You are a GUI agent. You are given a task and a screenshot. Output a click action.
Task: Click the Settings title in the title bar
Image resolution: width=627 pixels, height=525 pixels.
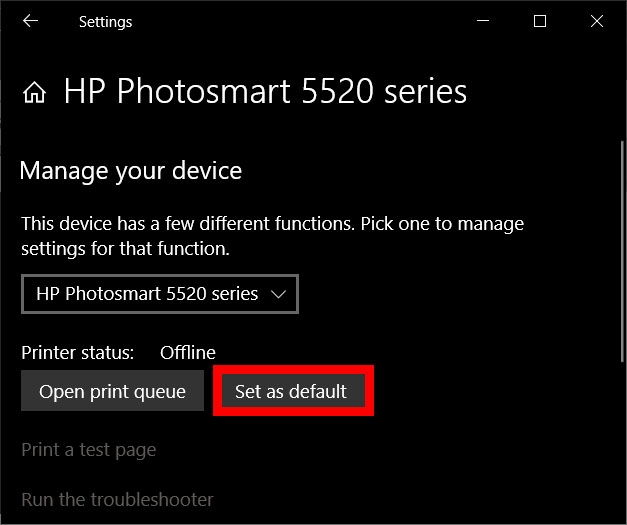105,21
